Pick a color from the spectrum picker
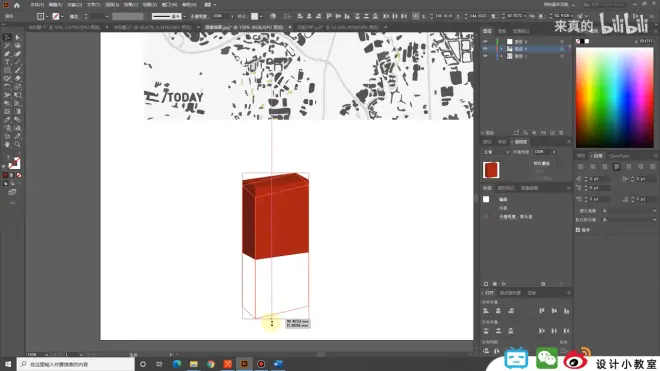The image size is (660, 371). point(615,97)
